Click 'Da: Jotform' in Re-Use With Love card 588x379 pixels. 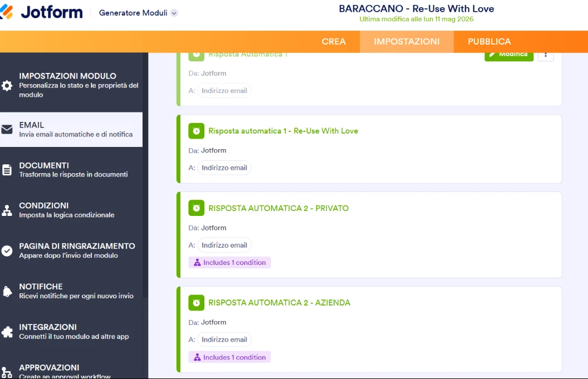[207, 151]
